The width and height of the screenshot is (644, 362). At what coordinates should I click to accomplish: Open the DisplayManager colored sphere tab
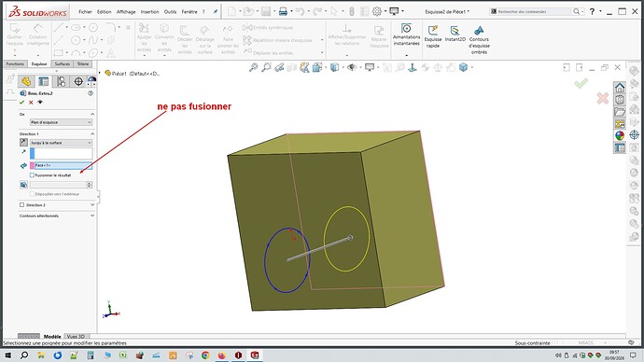[x=91, y=81]
